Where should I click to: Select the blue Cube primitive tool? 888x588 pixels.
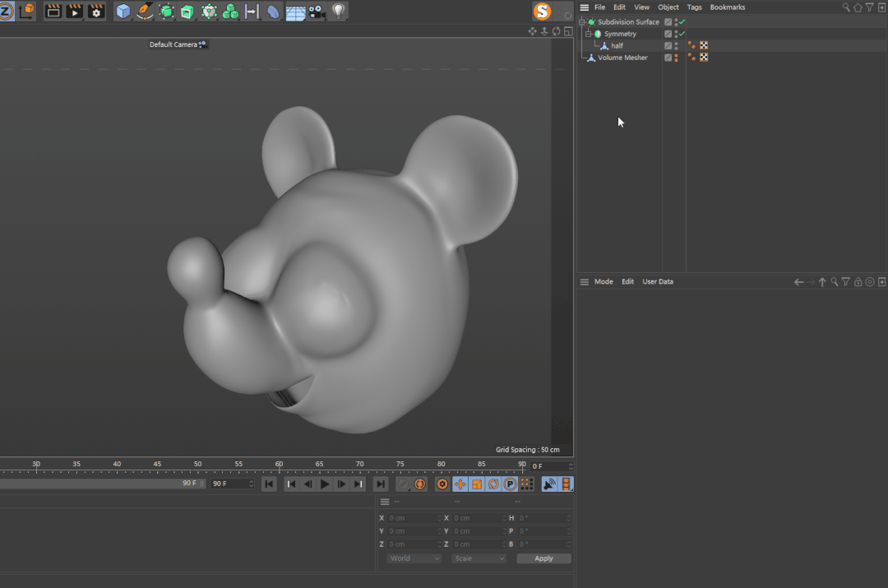(123, 11)
